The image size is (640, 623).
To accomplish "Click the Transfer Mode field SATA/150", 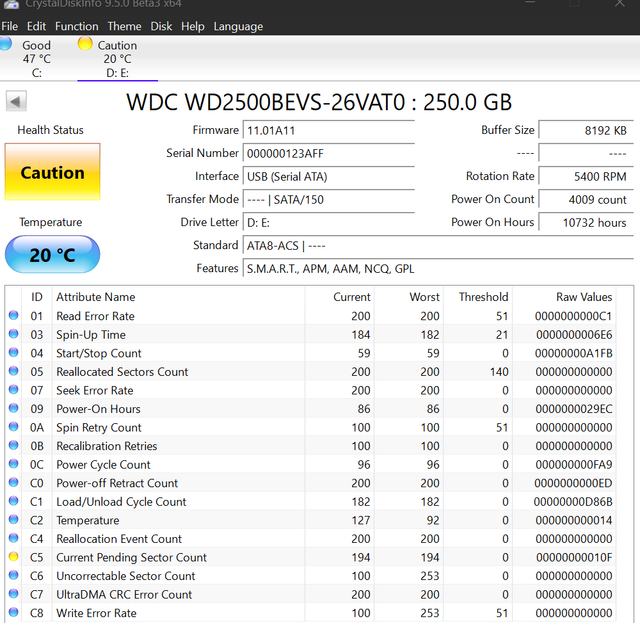I will [x=329, y=200].
